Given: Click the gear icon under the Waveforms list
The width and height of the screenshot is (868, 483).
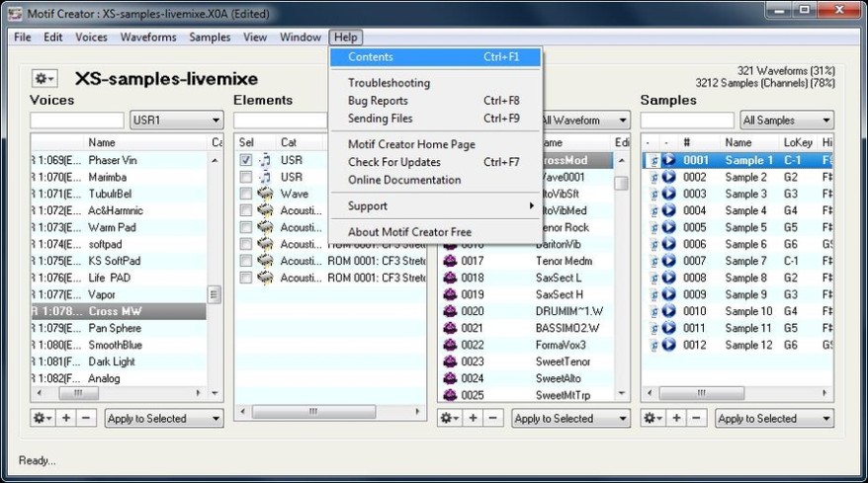Looking at the screenshot, I should point(450,418).
